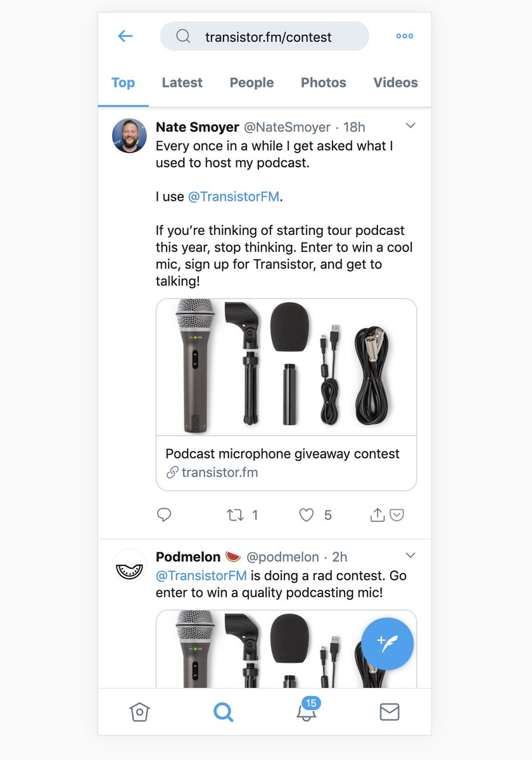Open Nate Smoyer's profile picture
This screenshot has width=532, height=760.
click(129, 136)
